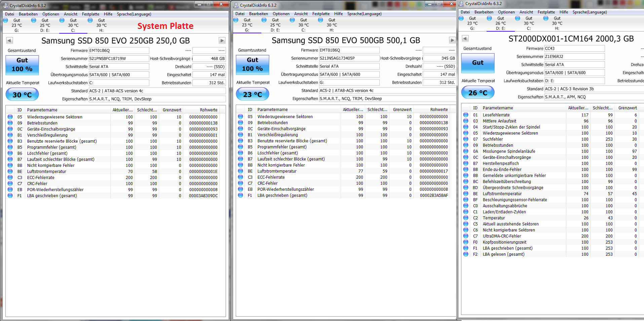Select drive G: tab in middle window
Screen dimensions: 644x321
247,25
